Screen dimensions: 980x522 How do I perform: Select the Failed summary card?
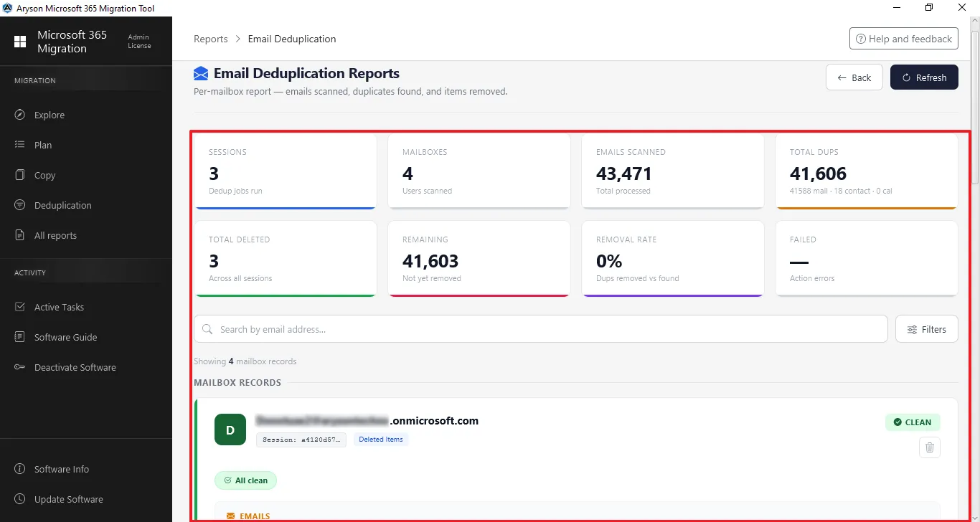[x=867, y=259]
